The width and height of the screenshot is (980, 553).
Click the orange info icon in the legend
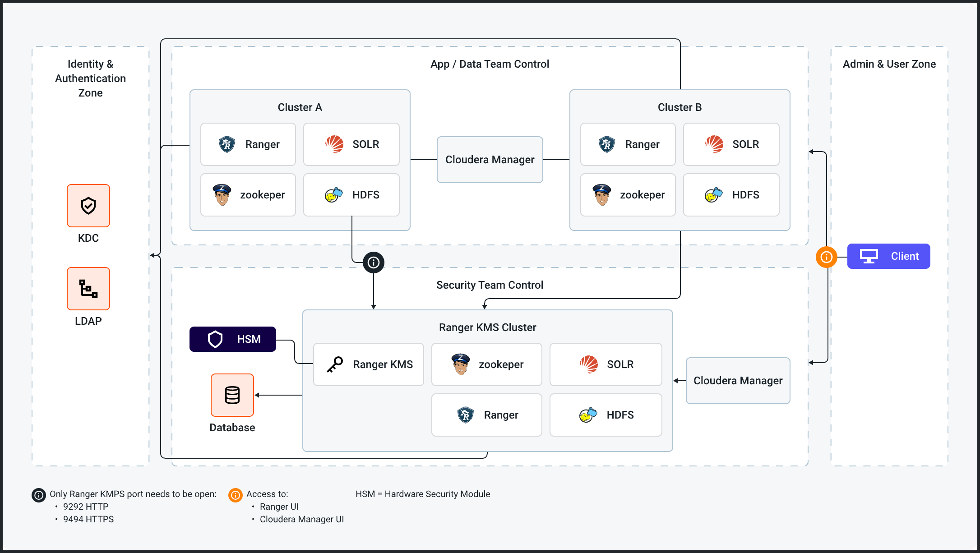click(x=236, y=495)
